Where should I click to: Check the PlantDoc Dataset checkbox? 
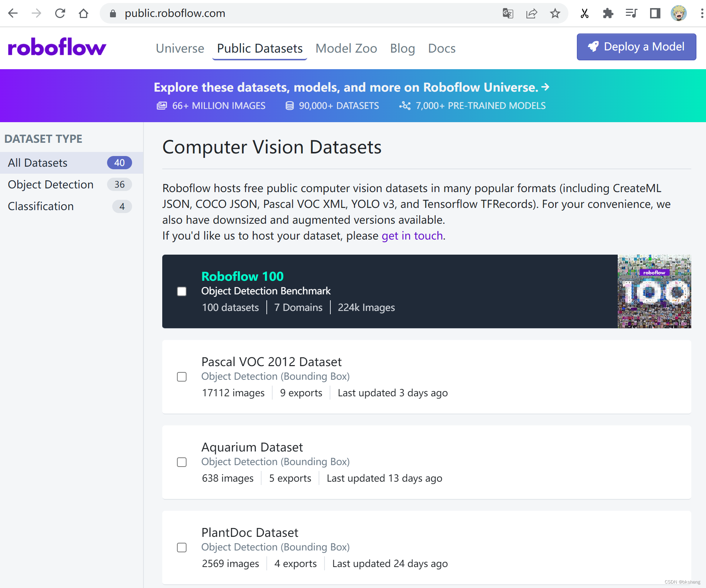pyautogui.click(x=182, y=548)
